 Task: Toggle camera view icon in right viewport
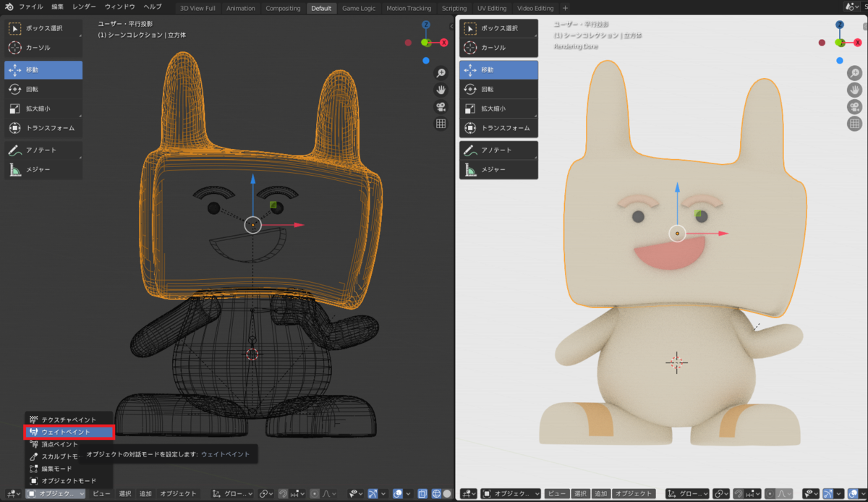854,106
